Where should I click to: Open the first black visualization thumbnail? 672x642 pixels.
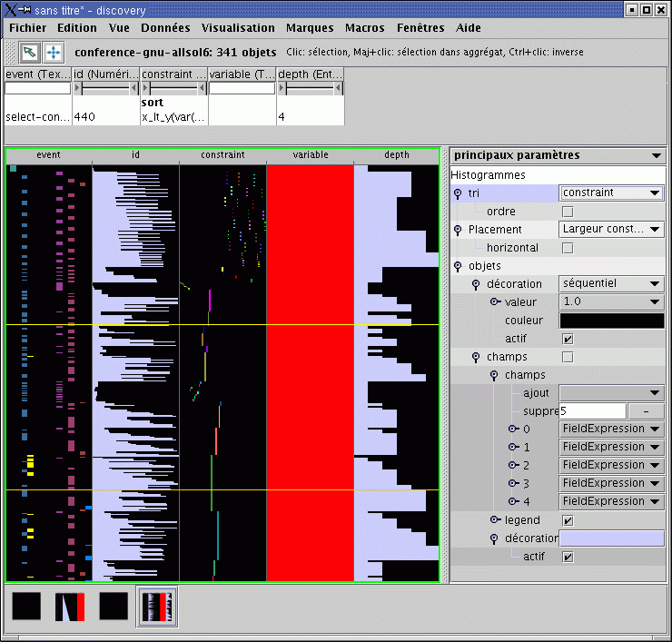pos(26,607)
